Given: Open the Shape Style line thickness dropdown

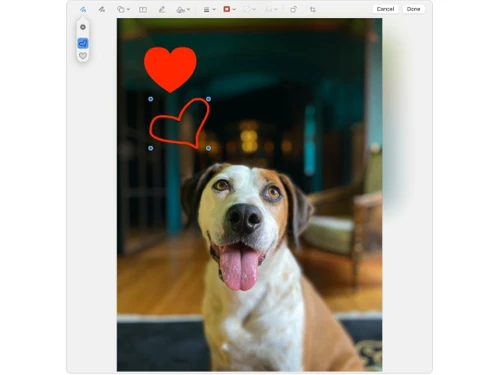Looking at the screenshot, I should pyautogui.click(x=210, y=10).
